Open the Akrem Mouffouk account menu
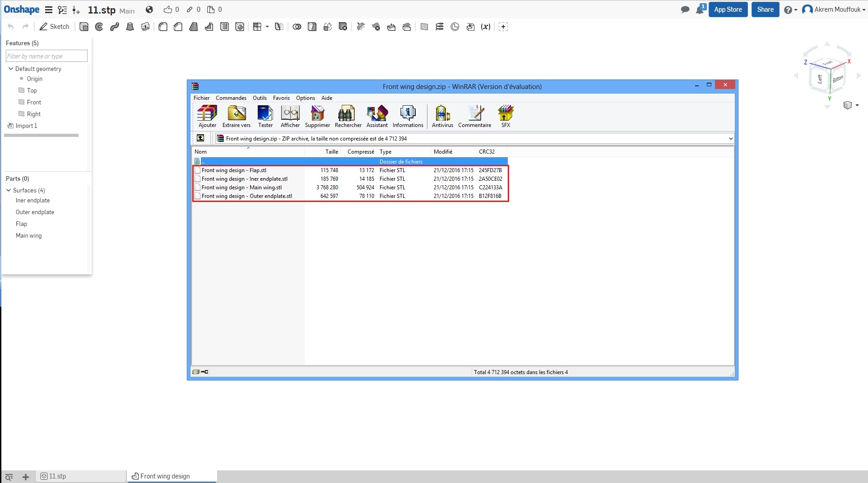The width and height of the screenshot is (868, 483). tap(834, 9)
